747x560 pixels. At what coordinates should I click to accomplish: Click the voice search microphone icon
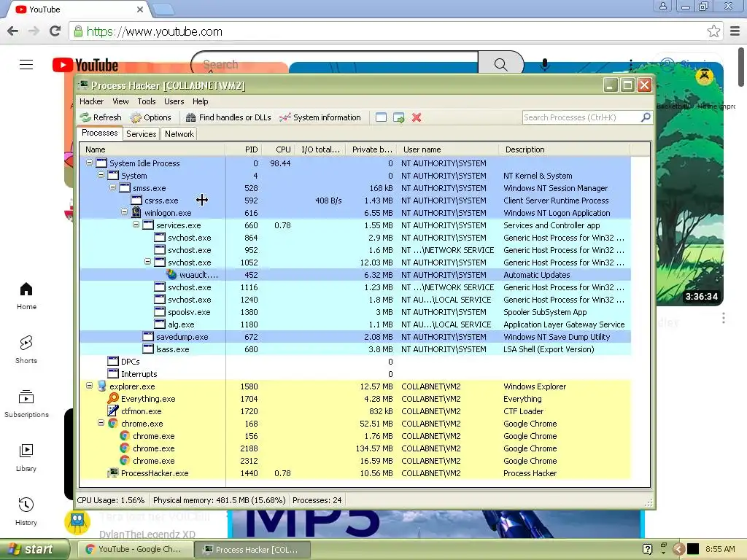click(545, 64)
